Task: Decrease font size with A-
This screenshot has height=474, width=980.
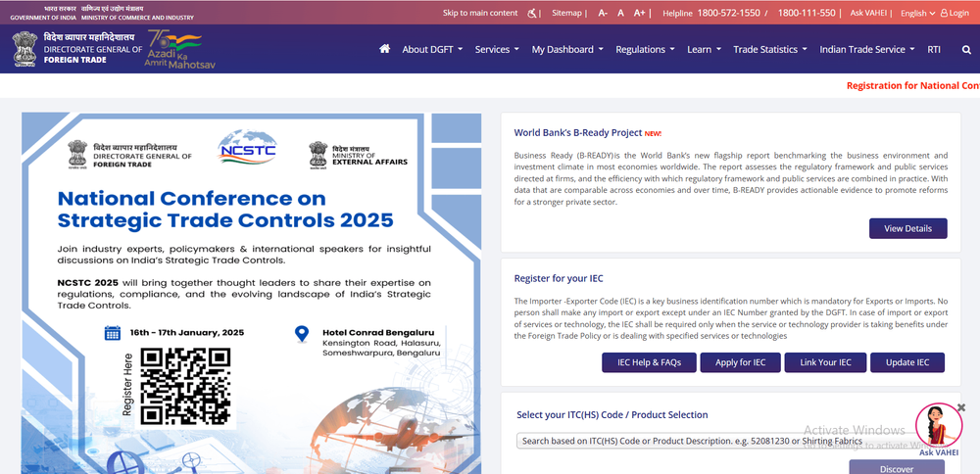Action: 603,13
